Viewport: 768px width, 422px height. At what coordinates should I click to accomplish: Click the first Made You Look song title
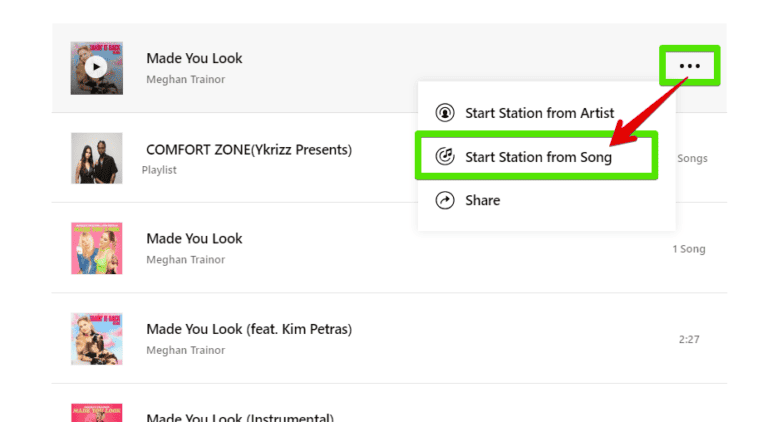(x=194, y=59)
